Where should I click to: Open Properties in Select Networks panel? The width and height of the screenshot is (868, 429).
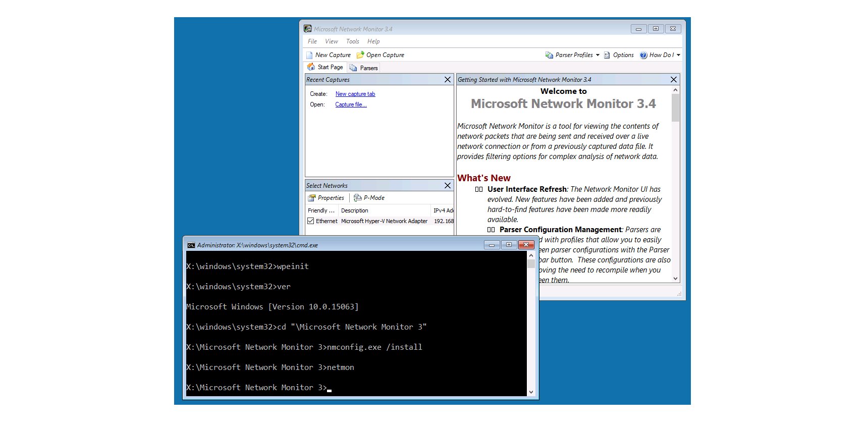tap(326, 198)
